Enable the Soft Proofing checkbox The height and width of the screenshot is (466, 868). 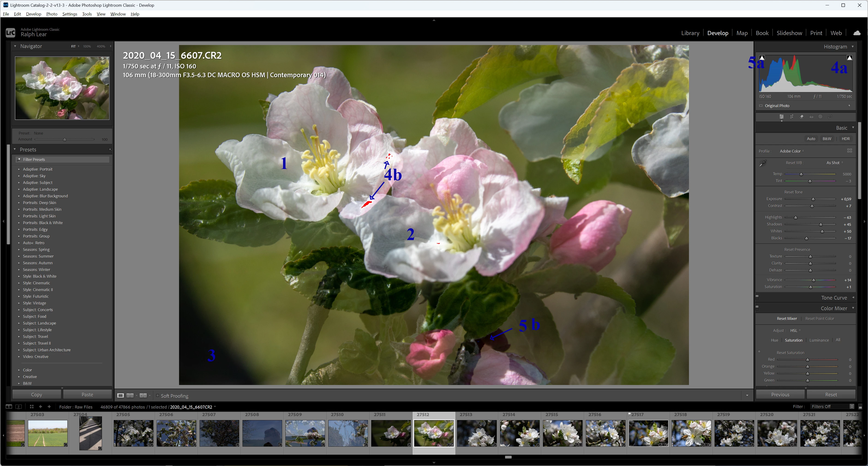(157, 396)
